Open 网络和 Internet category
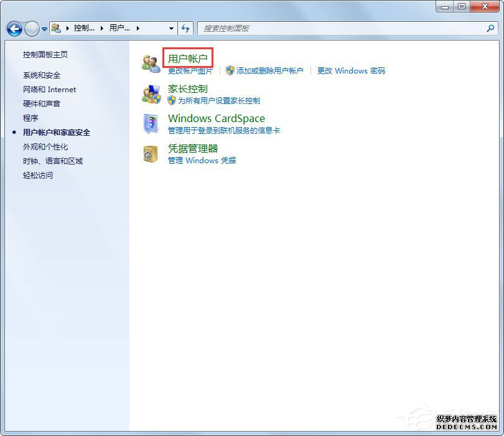The width and height of the screenshot is (504, 436). click(50, 90)
